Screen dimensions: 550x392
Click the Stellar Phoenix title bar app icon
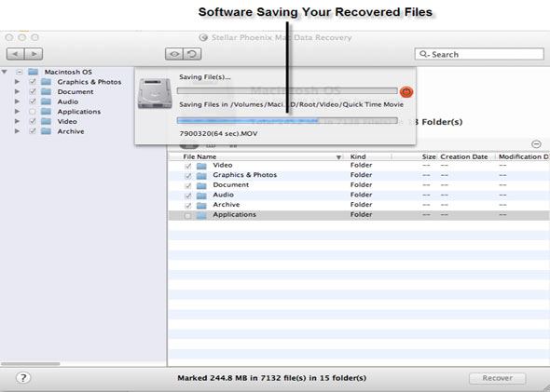click(203, 37)
